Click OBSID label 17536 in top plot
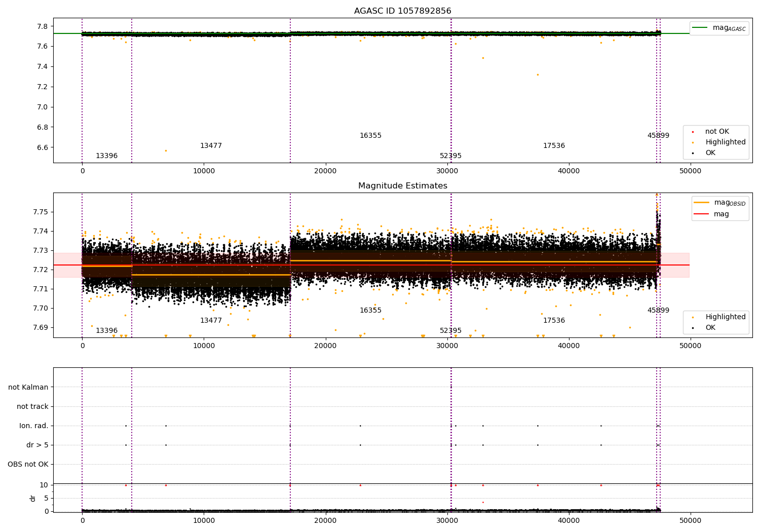The width and height of the screenshot is (760, 532). click(x=554, y=146)
